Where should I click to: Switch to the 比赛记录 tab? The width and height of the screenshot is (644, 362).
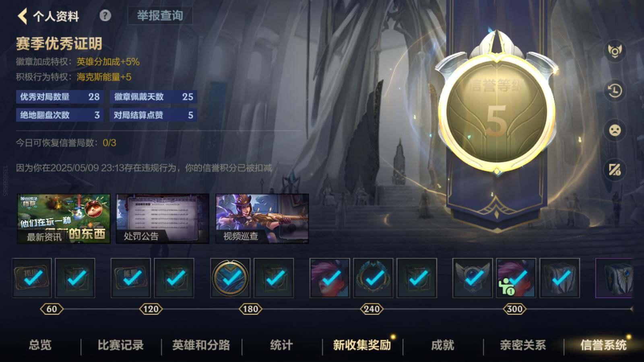click(x=120, y=345)
